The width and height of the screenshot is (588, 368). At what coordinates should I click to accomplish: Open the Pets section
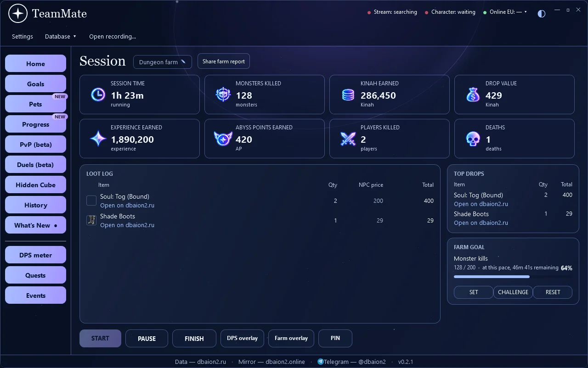(36, 104)
